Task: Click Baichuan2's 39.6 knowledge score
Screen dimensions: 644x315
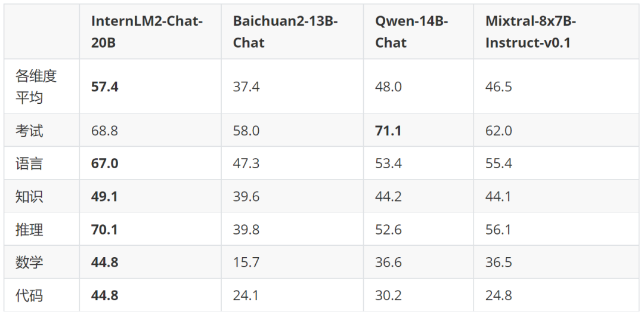Action: pyautogui.click(x=246, y=196)
